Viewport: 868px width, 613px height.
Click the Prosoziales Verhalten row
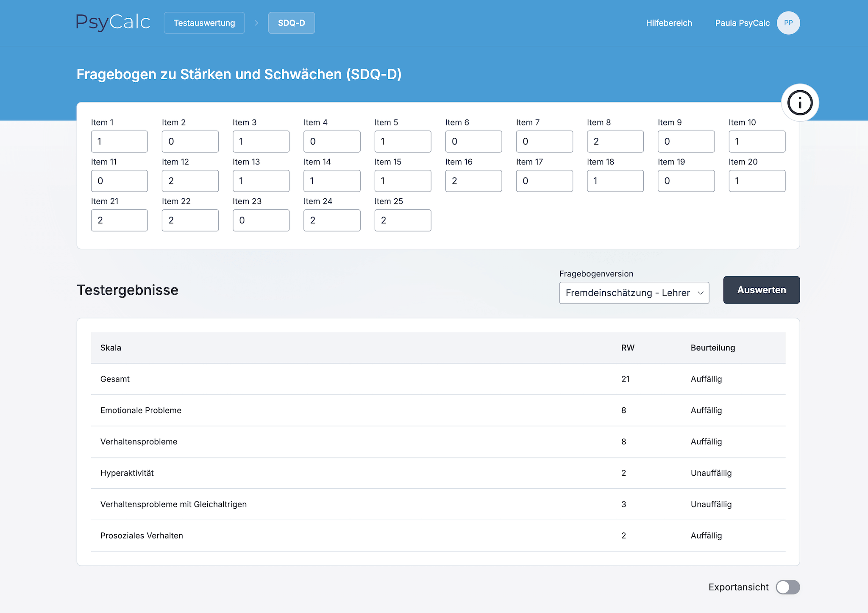(438, 535)
